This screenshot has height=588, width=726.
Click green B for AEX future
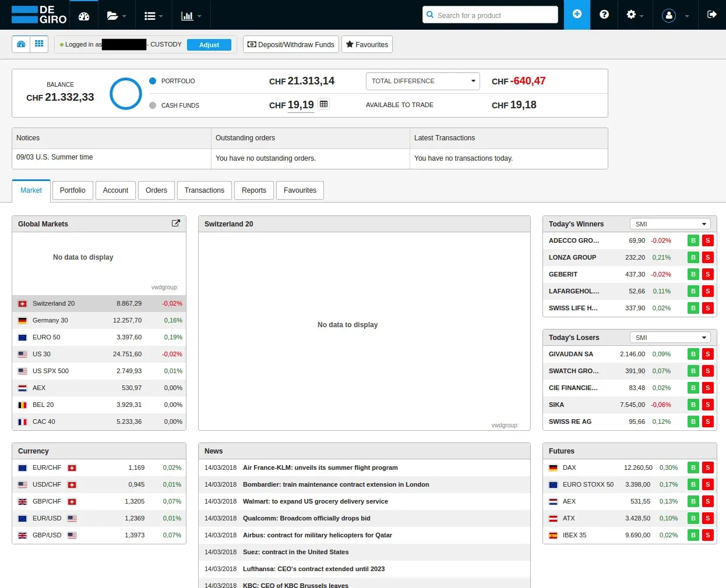(693, 501)
